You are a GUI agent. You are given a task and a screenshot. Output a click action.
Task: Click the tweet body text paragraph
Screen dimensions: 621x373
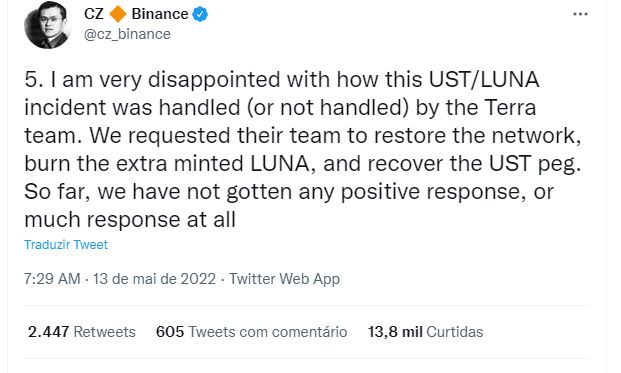tap(303, 150)
